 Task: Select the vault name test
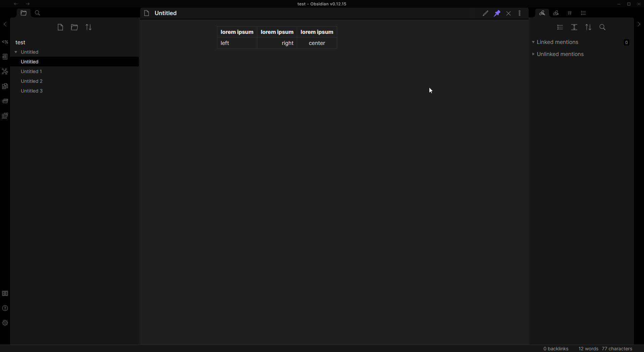20,43
